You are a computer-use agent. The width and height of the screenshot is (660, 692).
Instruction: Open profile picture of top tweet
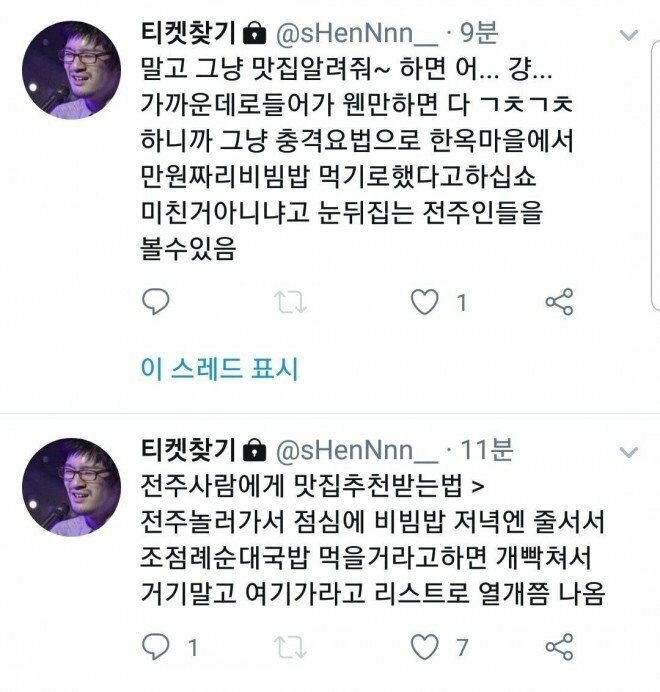pos(72,70)
